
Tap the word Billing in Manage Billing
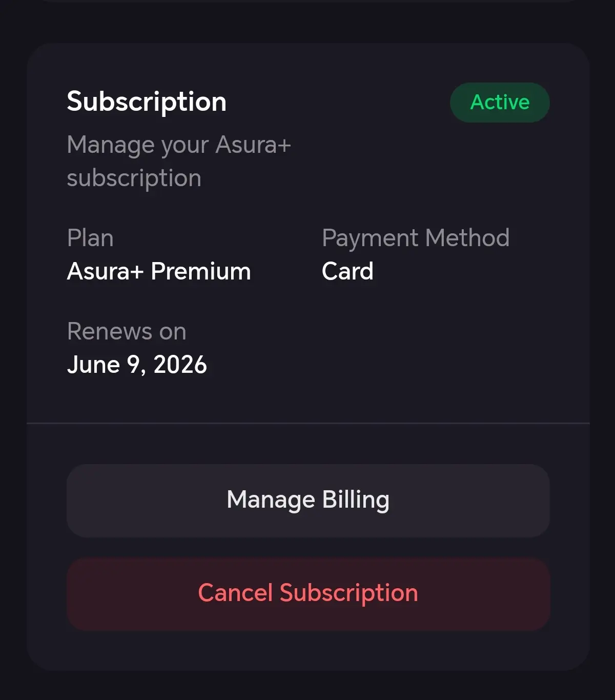point(356,500)
